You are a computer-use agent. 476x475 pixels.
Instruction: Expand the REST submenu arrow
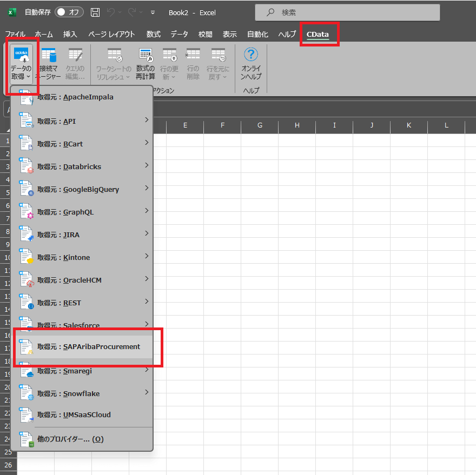[x=147, y=302]
